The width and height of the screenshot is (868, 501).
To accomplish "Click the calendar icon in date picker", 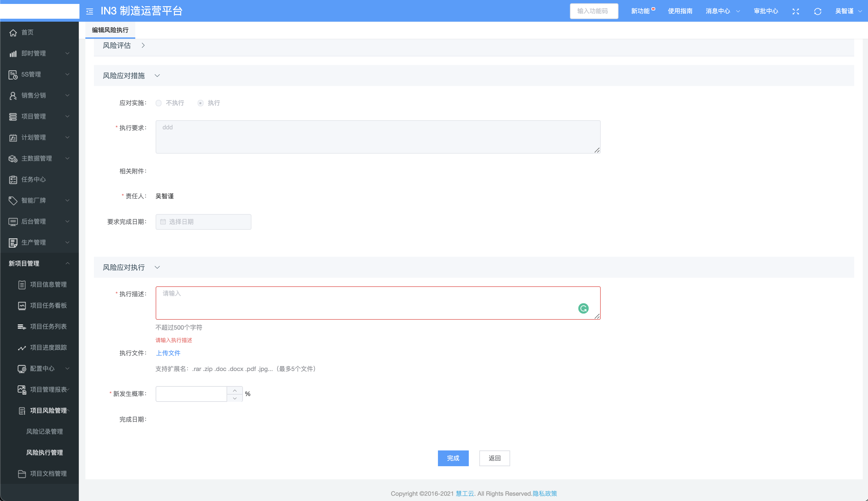I will pos(163,222).
